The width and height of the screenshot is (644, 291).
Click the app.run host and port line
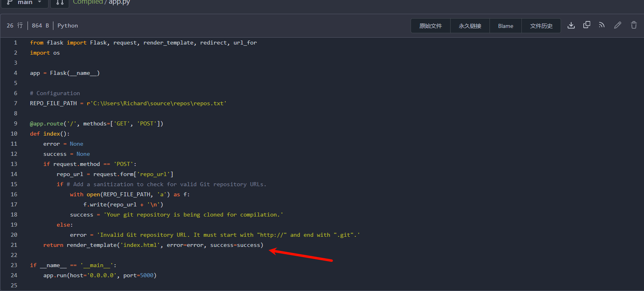pos(100,275)
